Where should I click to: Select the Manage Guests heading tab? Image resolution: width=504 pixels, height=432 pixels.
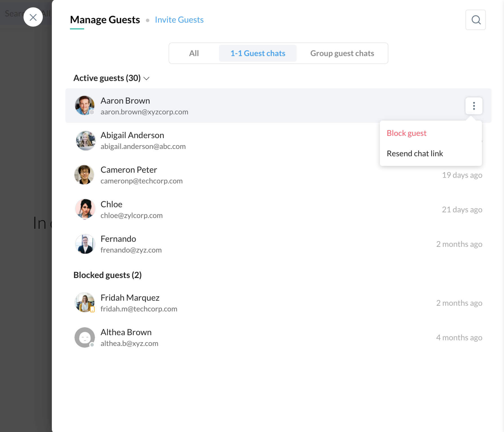pos(105,20)
